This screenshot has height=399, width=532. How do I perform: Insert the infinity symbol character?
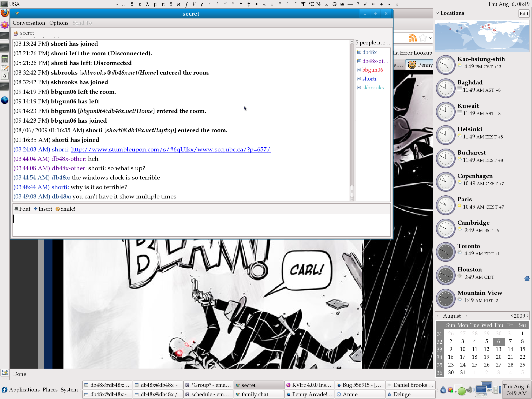tap(327, 4)
